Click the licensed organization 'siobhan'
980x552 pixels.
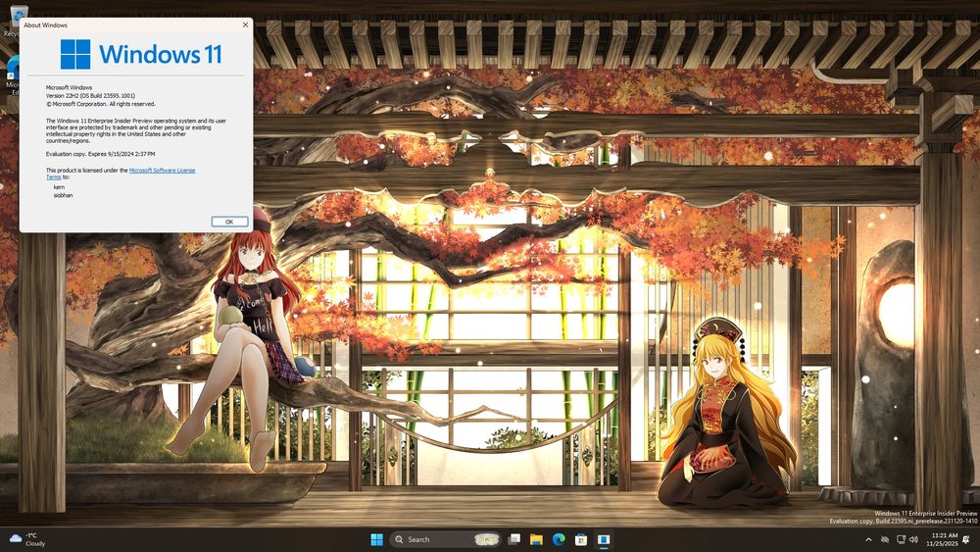pos(63,196)
